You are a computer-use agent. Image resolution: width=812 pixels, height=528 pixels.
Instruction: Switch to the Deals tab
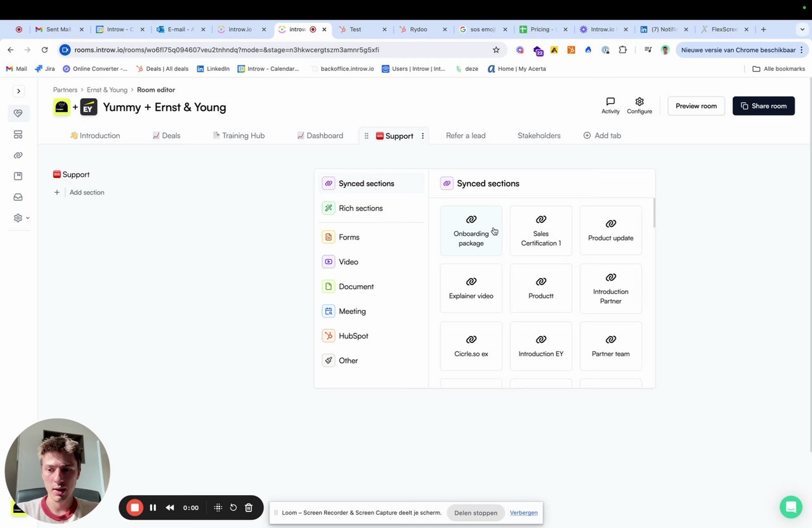click(x=166, y=136)
